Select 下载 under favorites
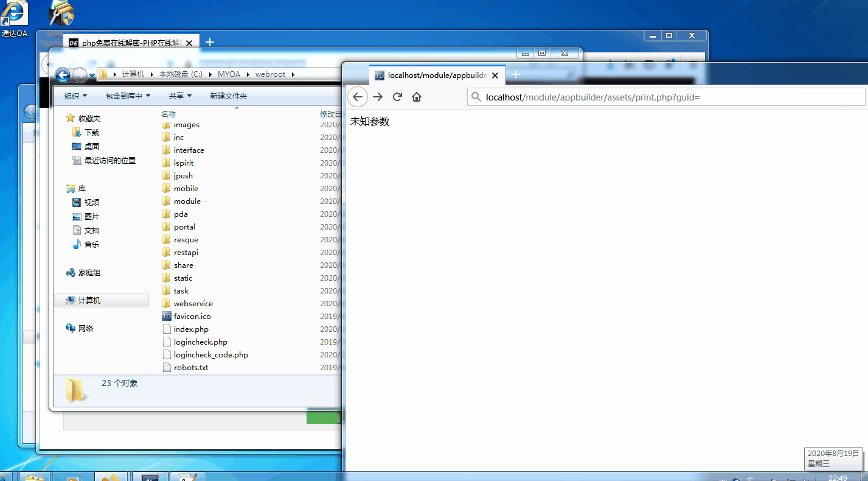 [92, 133]
